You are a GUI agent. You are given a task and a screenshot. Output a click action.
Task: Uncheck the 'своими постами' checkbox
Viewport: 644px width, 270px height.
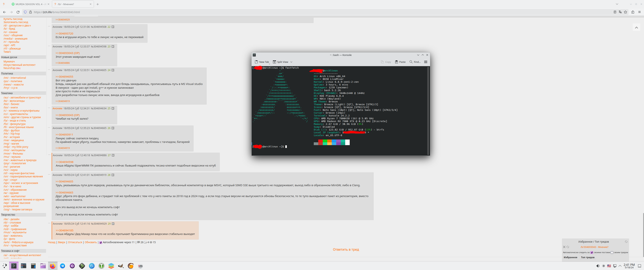pos(592,252)
